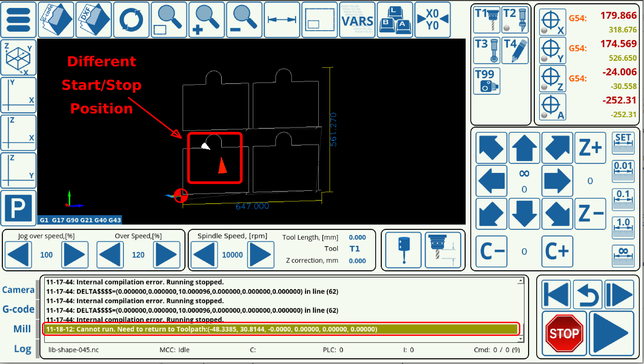
Task: Open the DXF file import
Action: (94, 20)
